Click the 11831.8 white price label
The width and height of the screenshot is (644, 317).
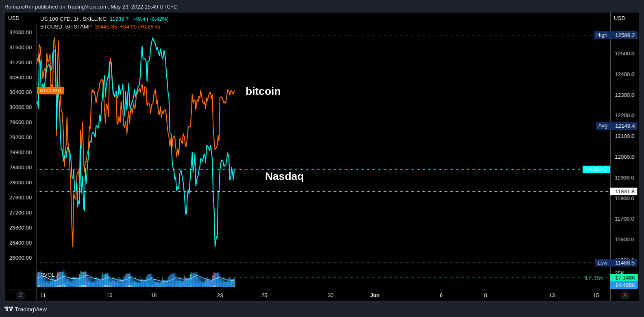(624, 191)
